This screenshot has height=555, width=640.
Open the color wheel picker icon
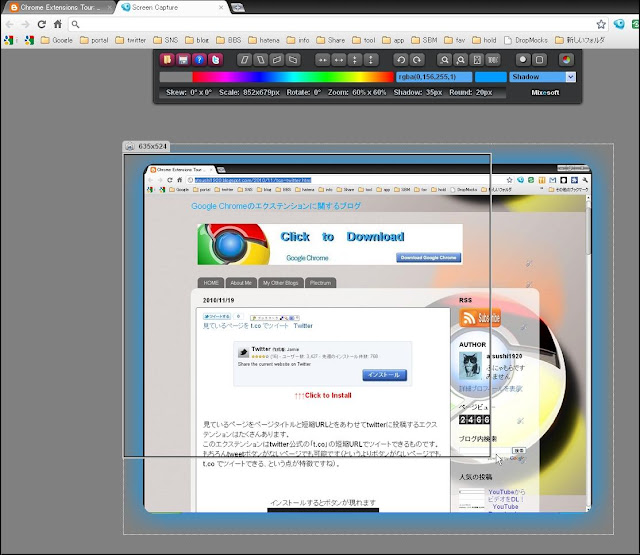point(566,60)
